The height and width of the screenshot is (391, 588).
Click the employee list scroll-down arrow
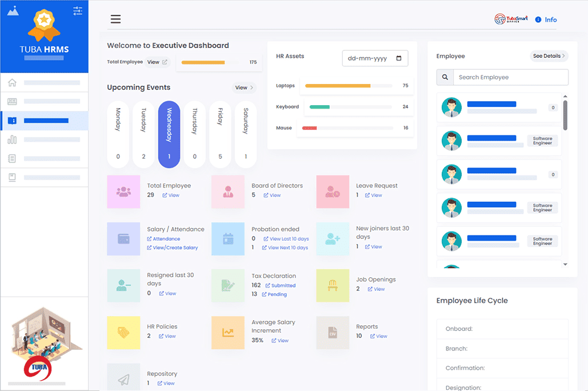click(x=565, y=265)
